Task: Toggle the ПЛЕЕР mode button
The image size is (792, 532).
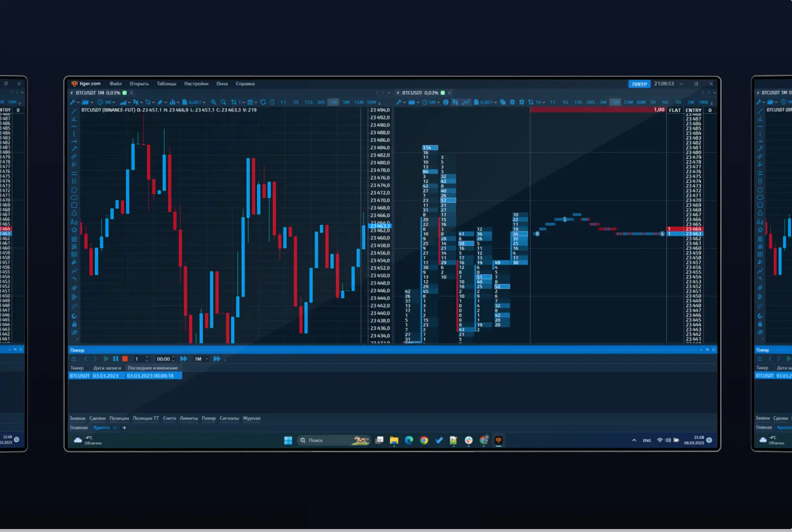Action: tap(639, 84)
